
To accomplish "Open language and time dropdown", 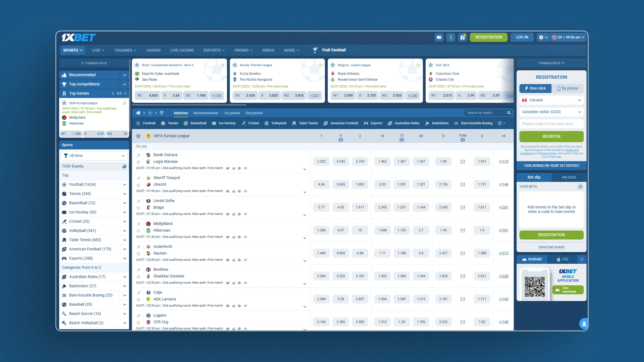I will (569, 37).
